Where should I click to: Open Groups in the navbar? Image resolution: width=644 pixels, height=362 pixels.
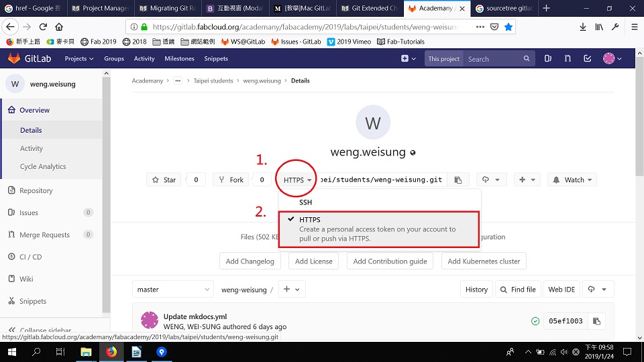coord(114,59)
